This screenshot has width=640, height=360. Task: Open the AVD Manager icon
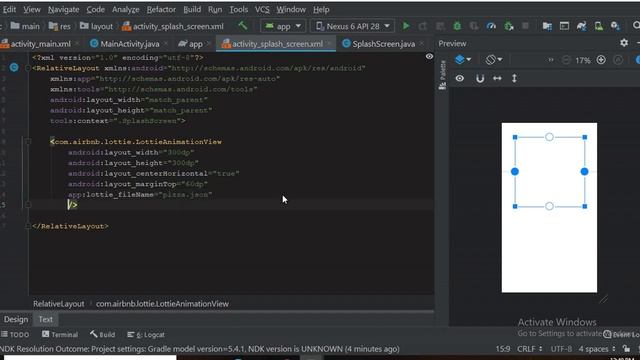point(599,26)
